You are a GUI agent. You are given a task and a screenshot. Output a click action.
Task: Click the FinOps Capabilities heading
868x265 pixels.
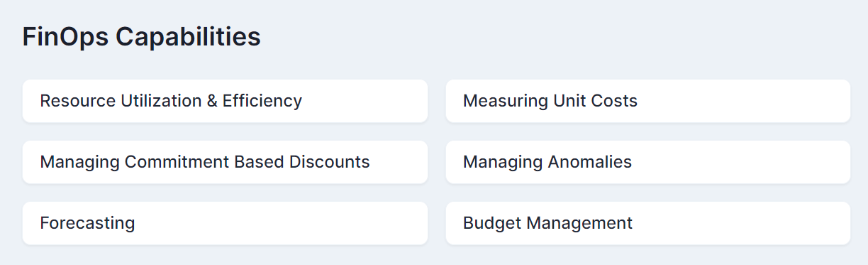click(x=141, y=37)
